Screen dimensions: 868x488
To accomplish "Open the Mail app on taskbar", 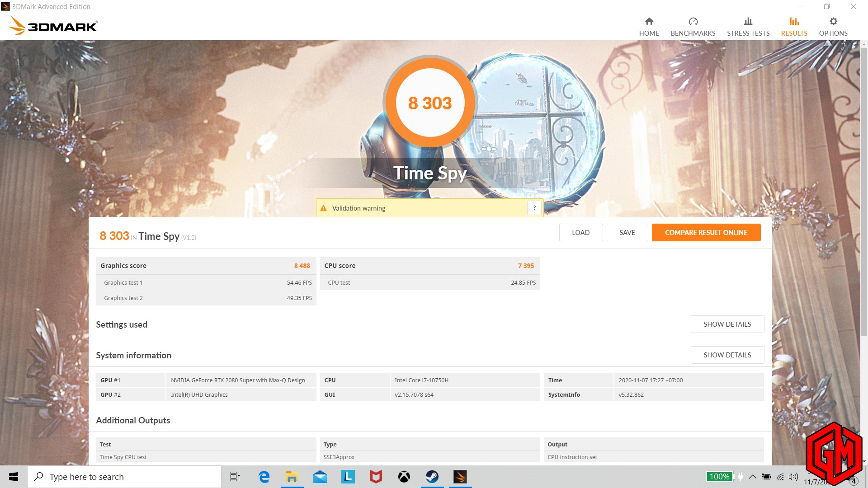I will click(x=320, y=477).
